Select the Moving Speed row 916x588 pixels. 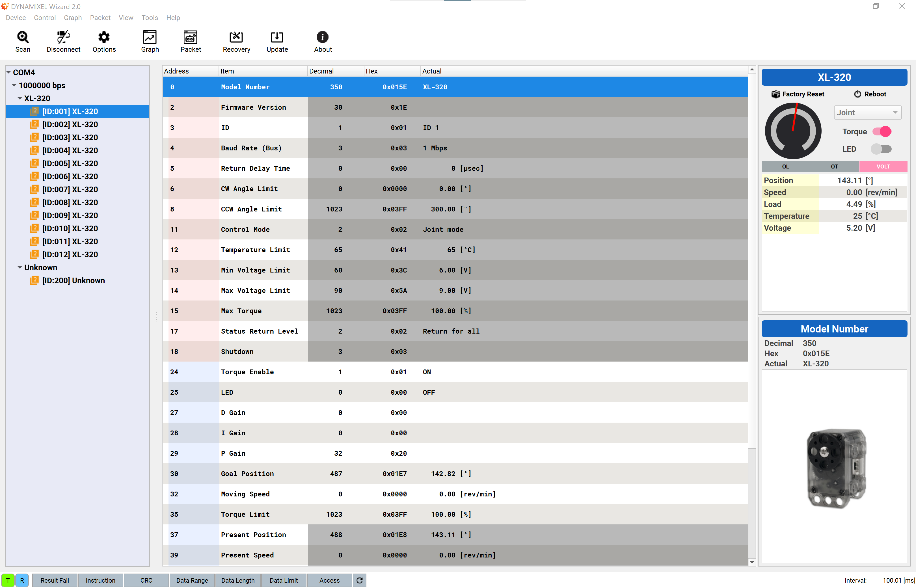pos(455,494)
